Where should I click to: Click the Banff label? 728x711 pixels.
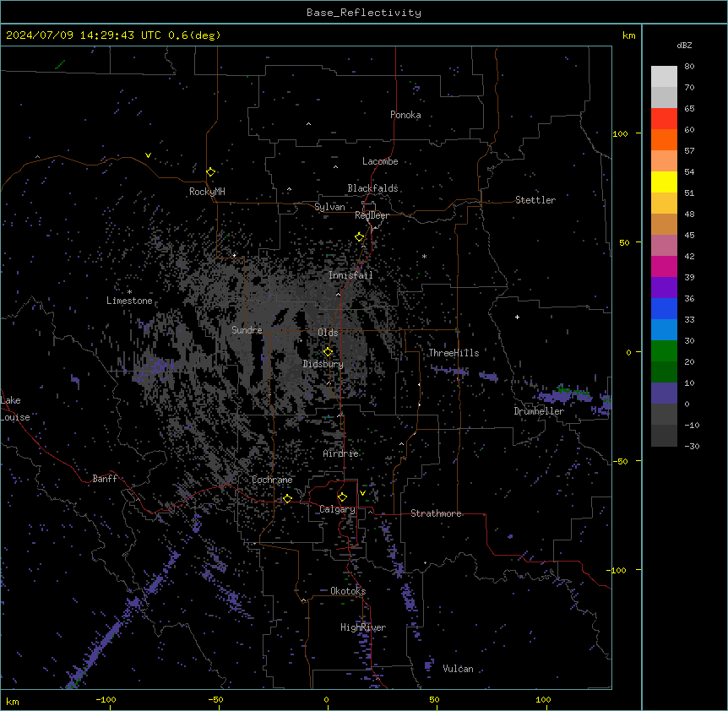point(105,479)
